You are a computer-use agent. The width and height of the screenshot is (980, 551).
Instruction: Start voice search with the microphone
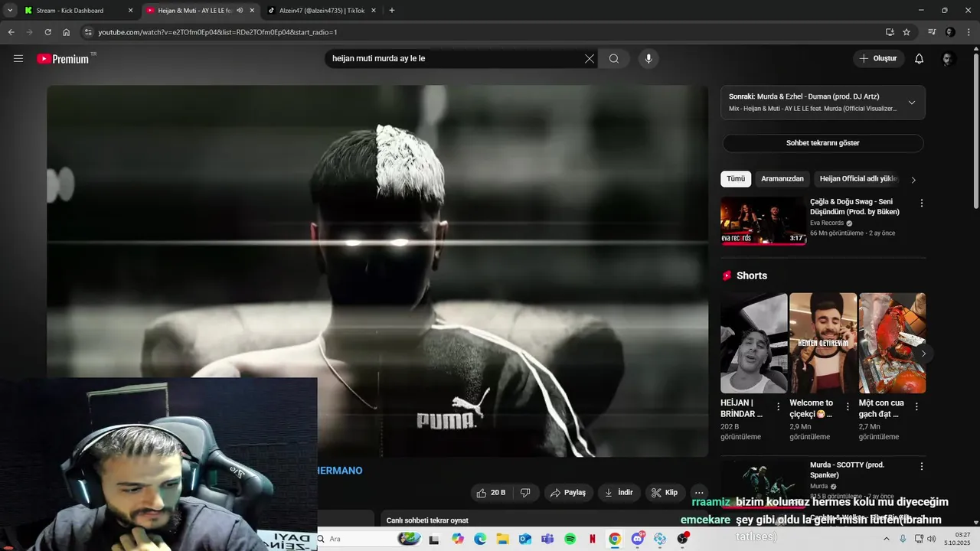click(648, 59)
